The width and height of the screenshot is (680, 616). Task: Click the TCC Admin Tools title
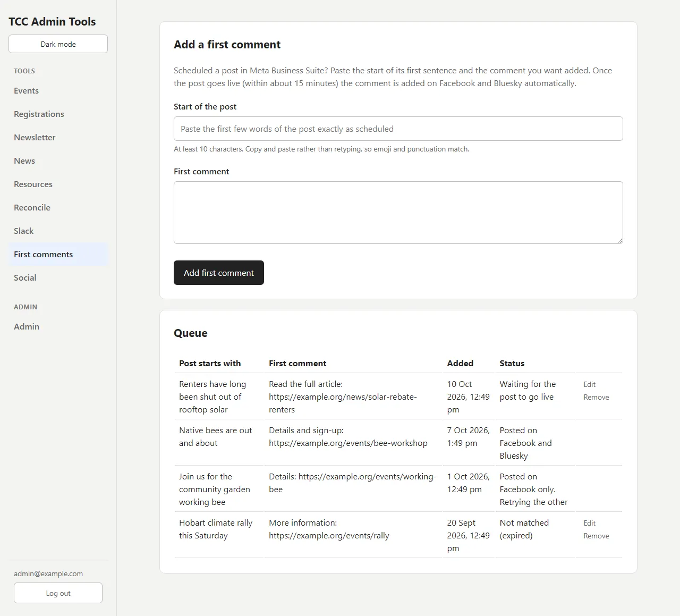[52, 22]
